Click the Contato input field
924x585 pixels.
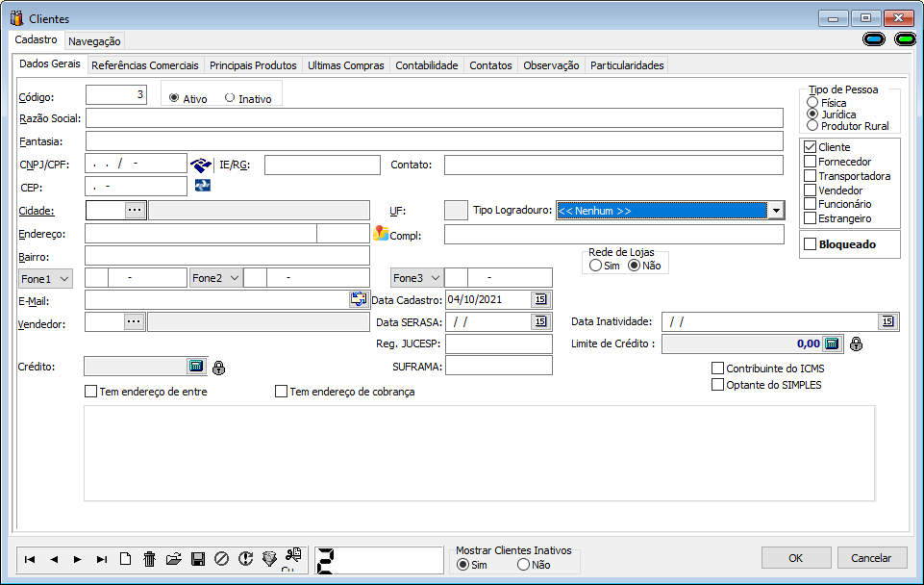point(613,165)
